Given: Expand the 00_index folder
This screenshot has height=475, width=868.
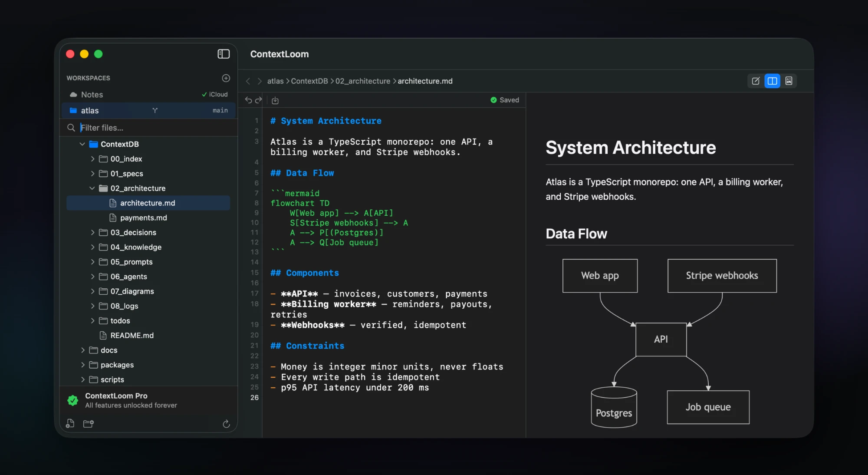Looking at the screenshot, I should [x=92, y=159].
